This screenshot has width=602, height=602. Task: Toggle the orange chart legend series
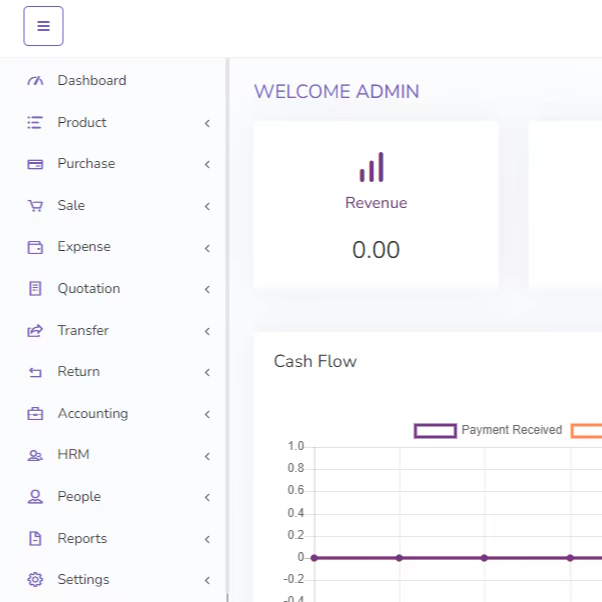click(x=587, y=431)
